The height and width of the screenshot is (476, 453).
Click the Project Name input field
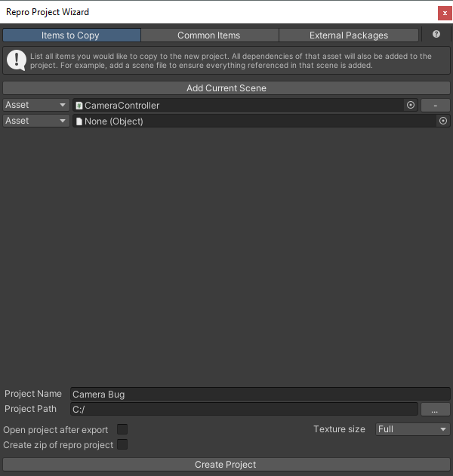pyautogui.click(x=260, y=394)
